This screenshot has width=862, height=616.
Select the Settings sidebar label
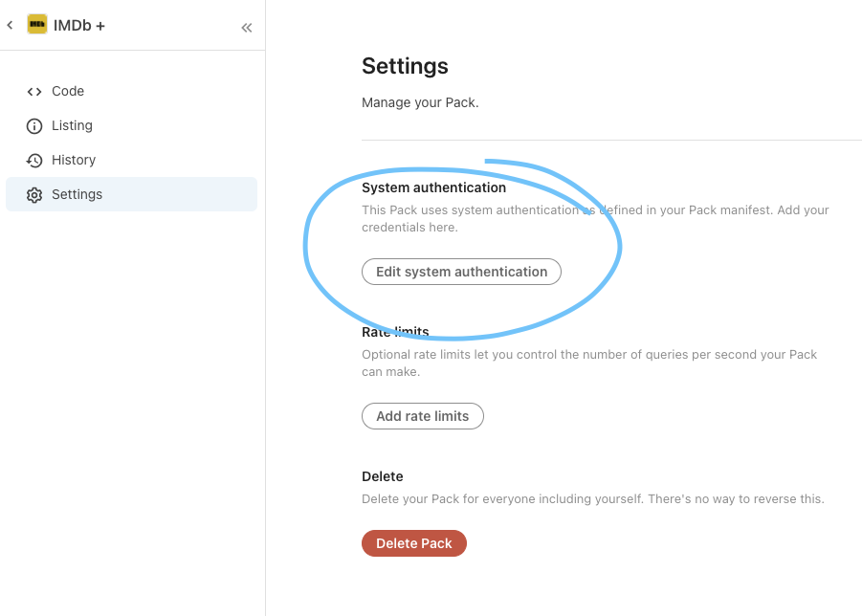tap(77, 195)
